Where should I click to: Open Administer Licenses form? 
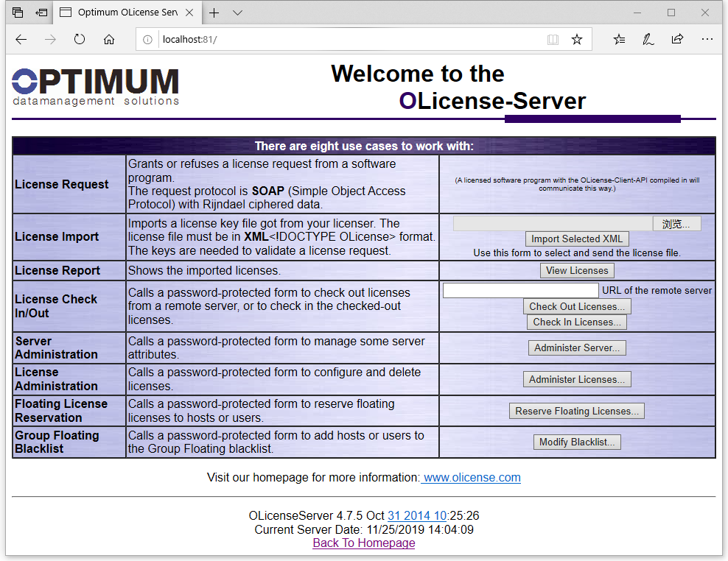(577, 380)
